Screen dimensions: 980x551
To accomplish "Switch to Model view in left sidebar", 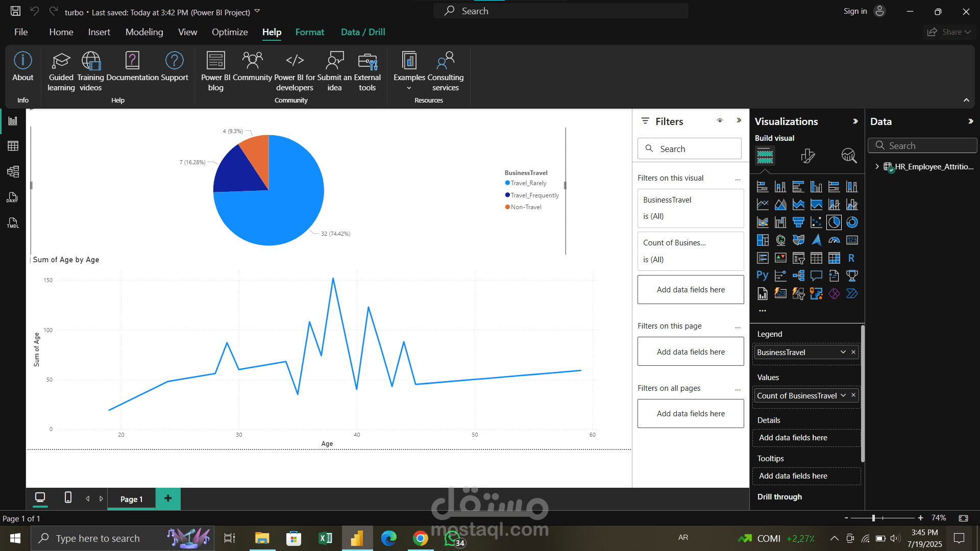I will (x=13, y=171).
